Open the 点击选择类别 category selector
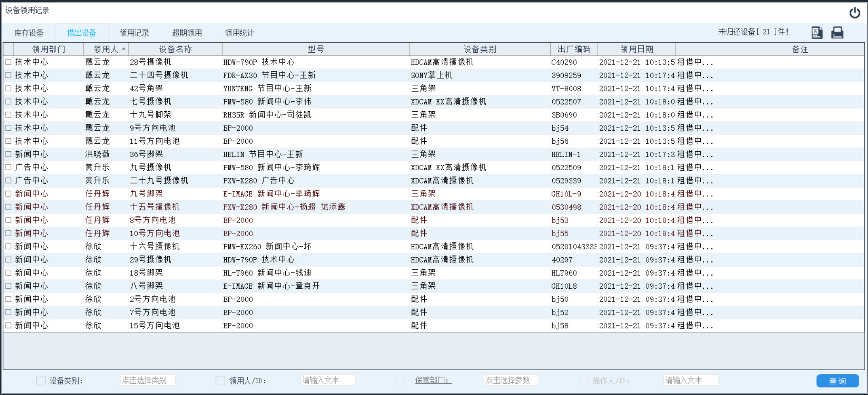Viewport: 868px width, 395px height. click(x=147, y=380)
